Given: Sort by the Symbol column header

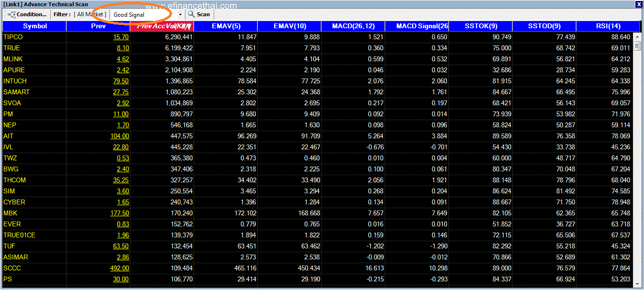Looking at the screenshot, I should [34, 26].
